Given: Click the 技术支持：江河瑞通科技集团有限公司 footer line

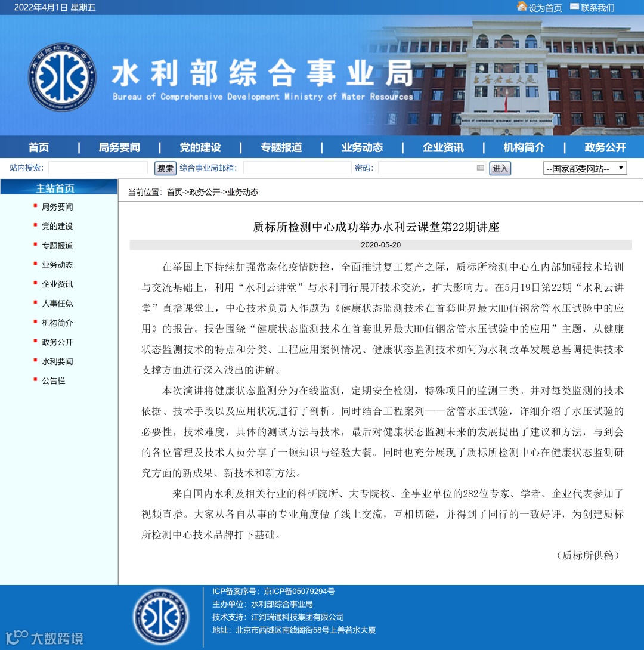Looking at the screenshot, I should (278, 617).
